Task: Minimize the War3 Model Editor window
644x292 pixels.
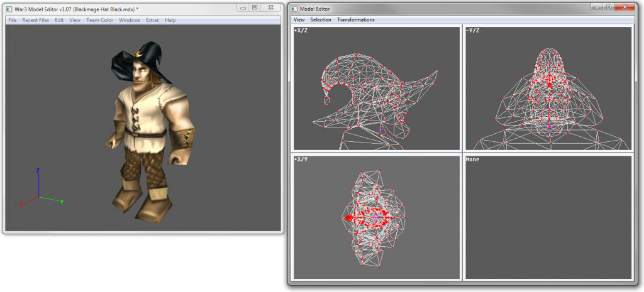Action: tap(243, 7)
